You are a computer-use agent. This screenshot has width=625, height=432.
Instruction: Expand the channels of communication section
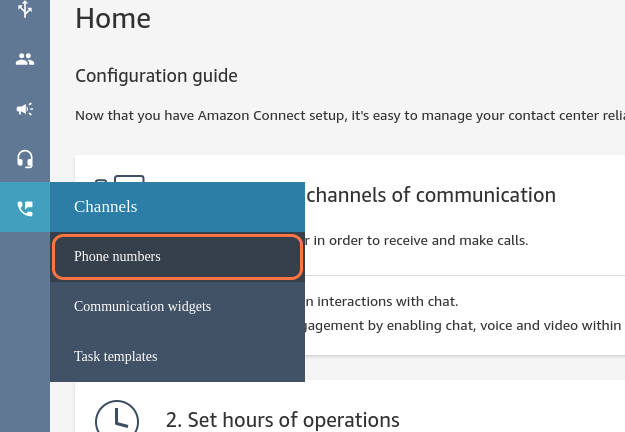(430, 195)
